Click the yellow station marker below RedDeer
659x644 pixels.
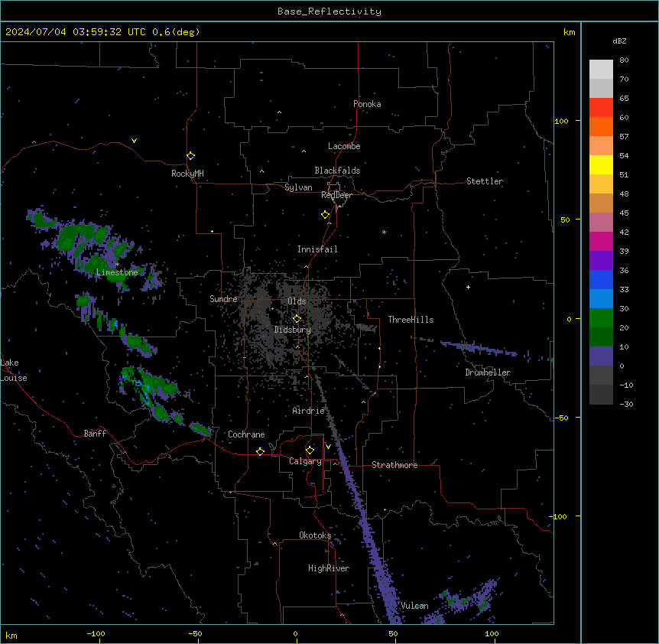[325, 215]
